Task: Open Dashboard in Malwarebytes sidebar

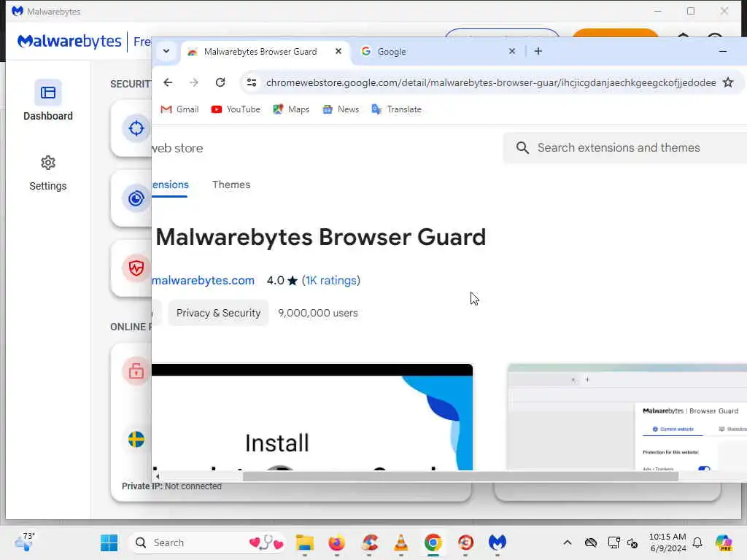Action: pos(47,100)
